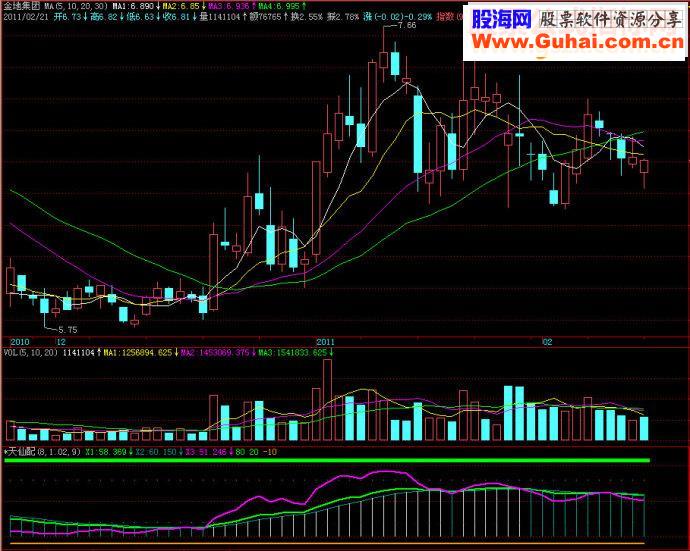
Task: Click the 金地集团 stock name label
Action: (x=21, y=6)
